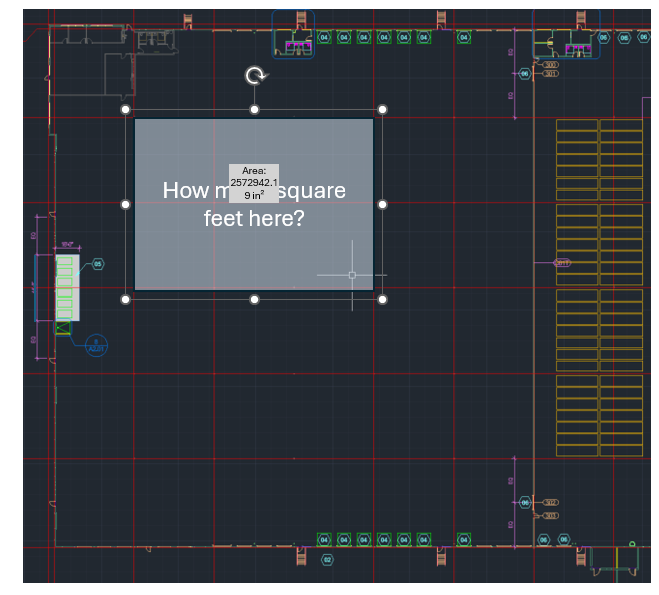Select the hexagon tag labeled 02
659x595 pixels.
pyautogui.click(x=327, y=560)
